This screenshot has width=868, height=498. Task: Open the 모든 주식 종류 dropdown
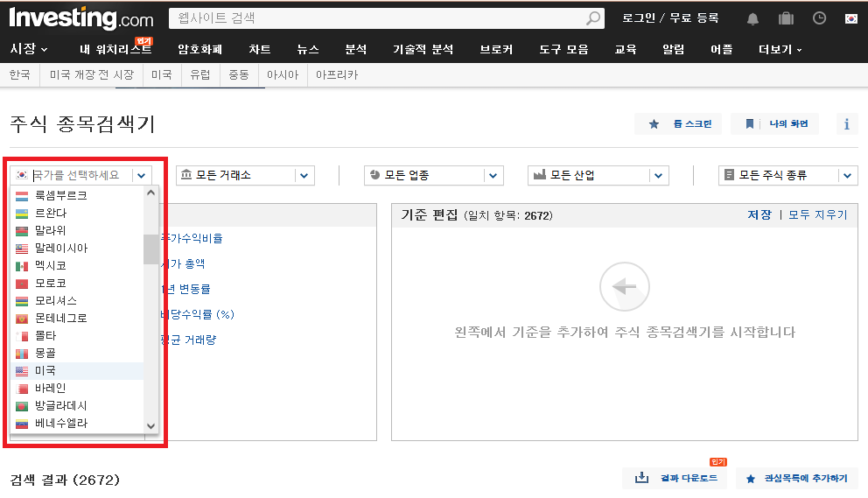788,176
